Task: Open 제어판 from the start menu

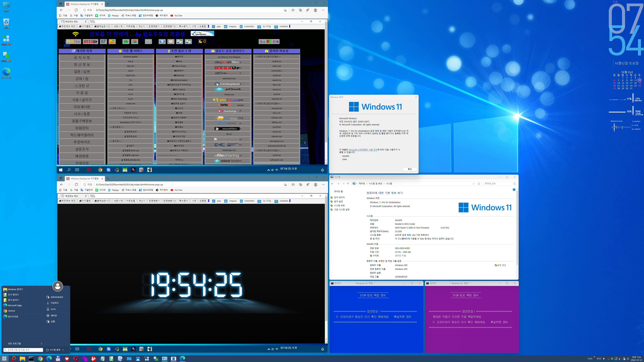Action: point(54,316)
